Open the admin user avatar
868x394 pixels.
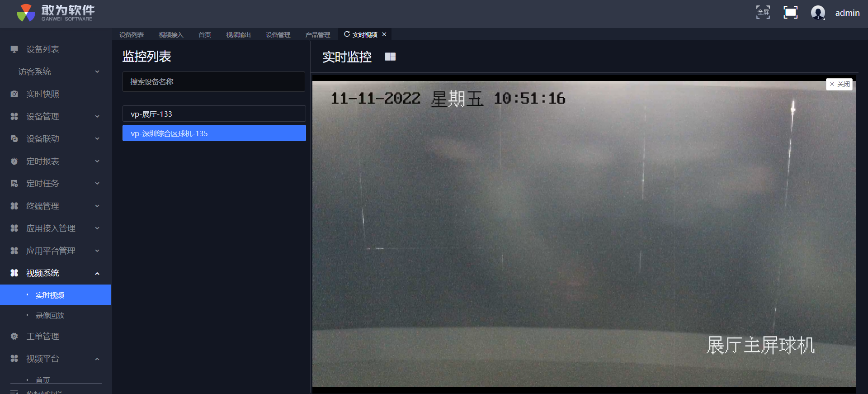pyautogui.click(x=818, y=13)
